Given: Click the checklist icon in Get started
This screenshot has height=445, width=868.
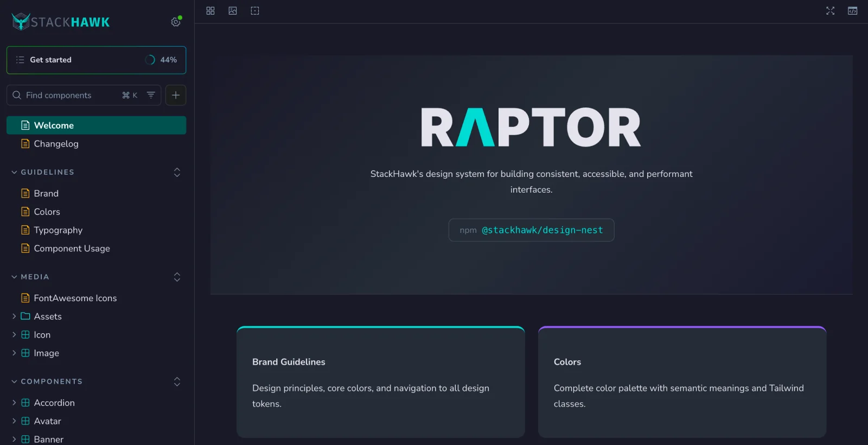Looking at the screenshot, I should [20, 60].
